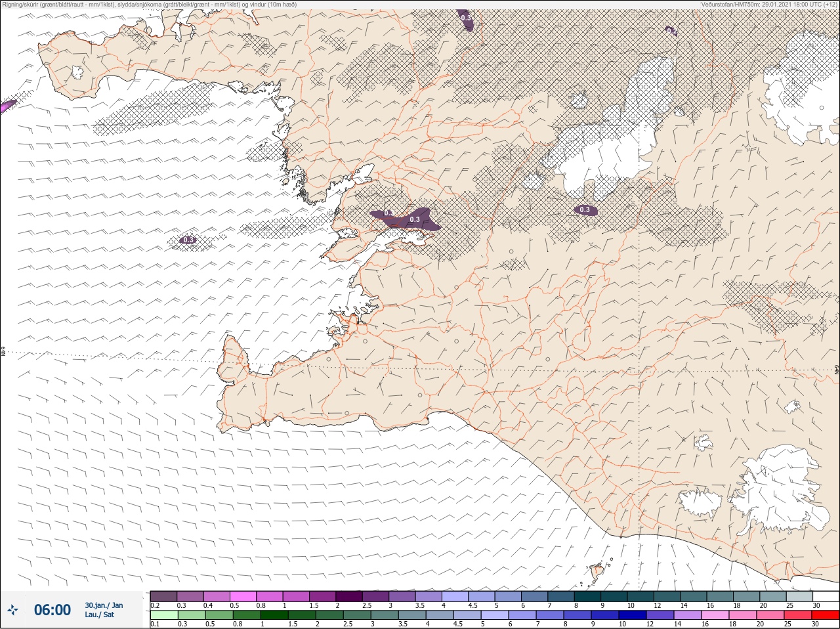
Task: Pick the top-row legend swatch labeled 0.2
Action: [x=163, y=596]
